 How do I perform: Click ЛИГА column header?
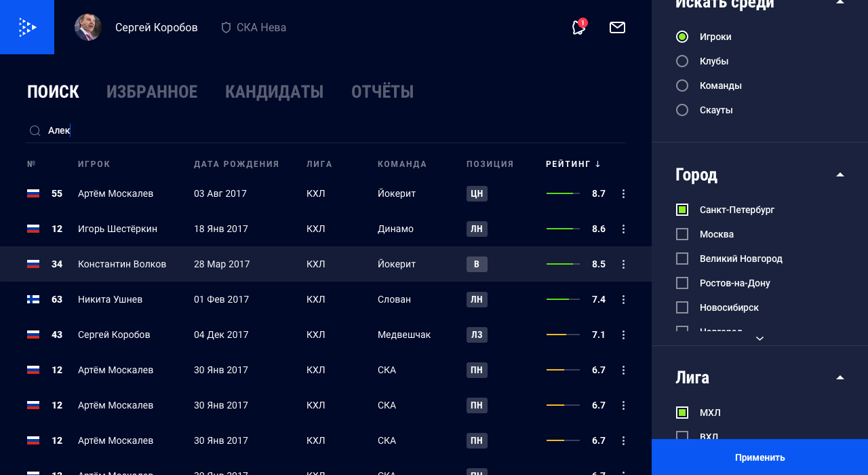click(x=319, y=164)
